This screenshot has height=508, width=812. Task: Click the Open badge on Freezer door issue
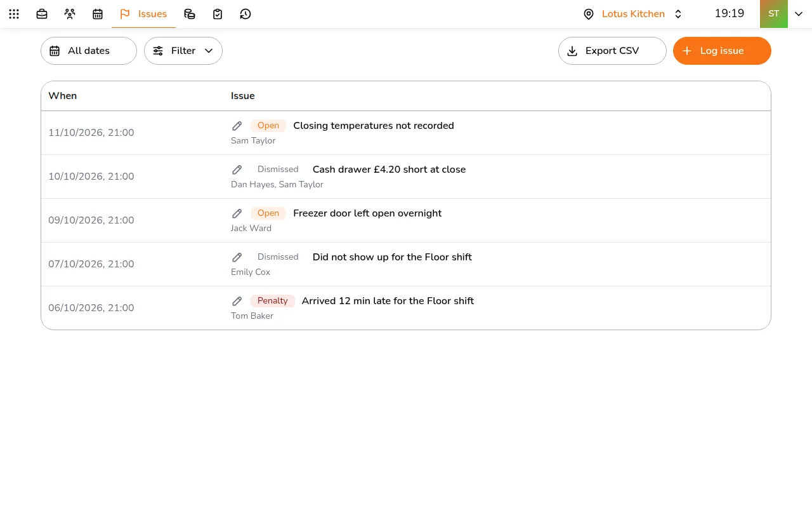268,213
